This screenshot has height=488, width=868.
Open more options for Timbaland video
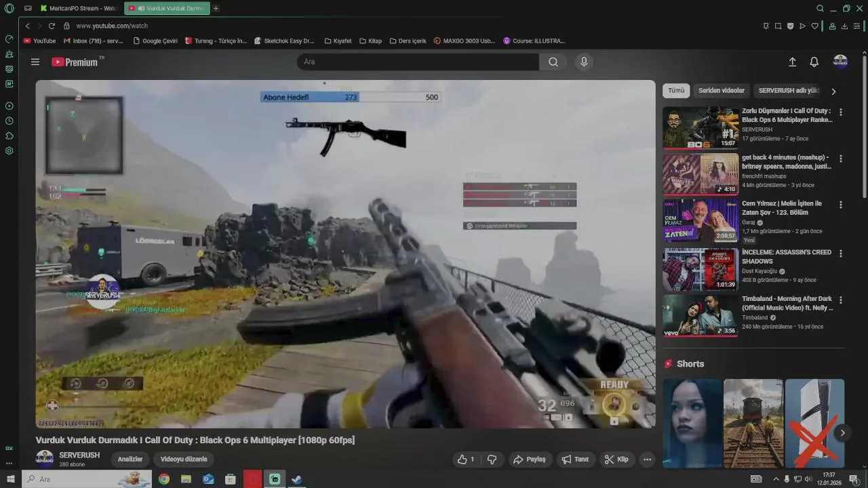pyautogui.click(x=841, y=300)
